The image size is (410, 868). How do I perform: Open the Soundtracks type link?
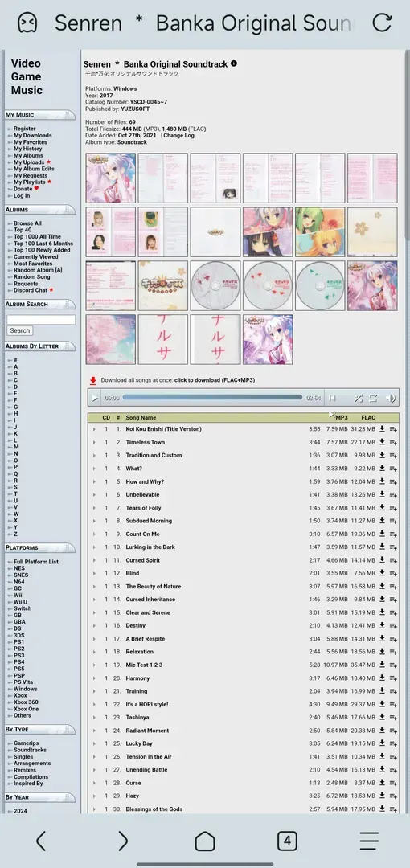coord(31,750)
